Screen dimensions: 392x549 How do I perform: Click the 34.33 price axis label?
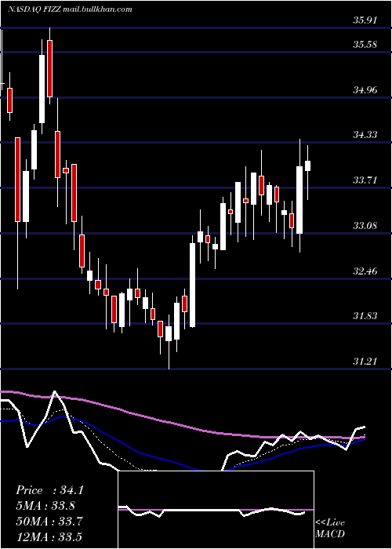tap(365, 135)
